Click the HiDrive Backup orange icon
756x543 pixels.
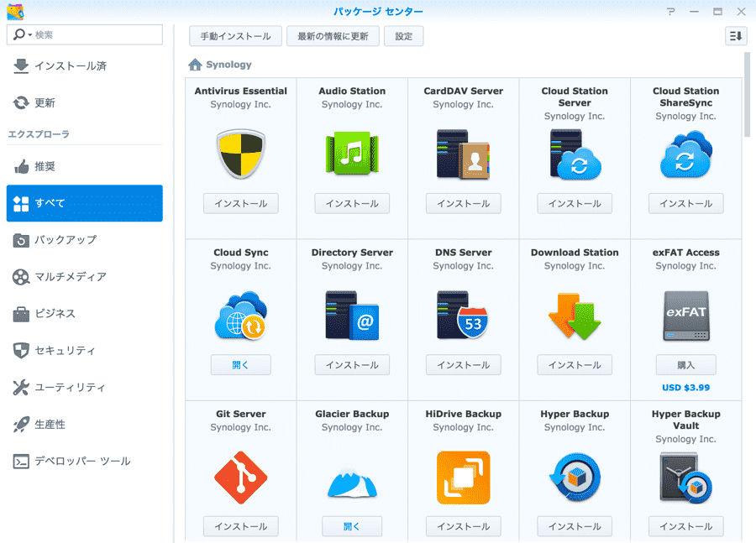coord(464,478)
